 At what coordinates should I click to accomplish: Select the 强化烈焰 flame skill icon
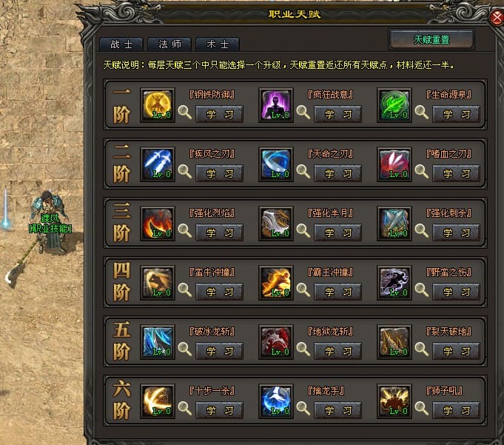[x=158, y=224]
